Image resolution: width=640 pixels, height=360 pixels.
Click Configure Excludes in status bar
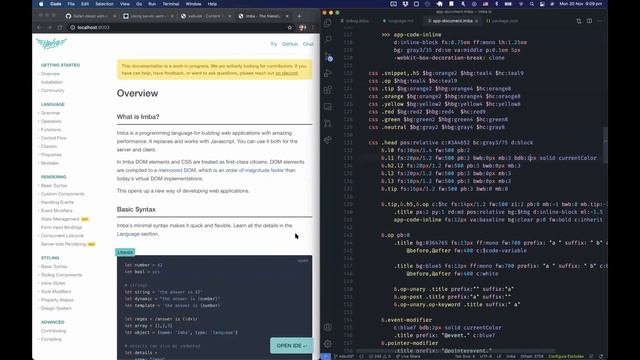coord(566,356)
